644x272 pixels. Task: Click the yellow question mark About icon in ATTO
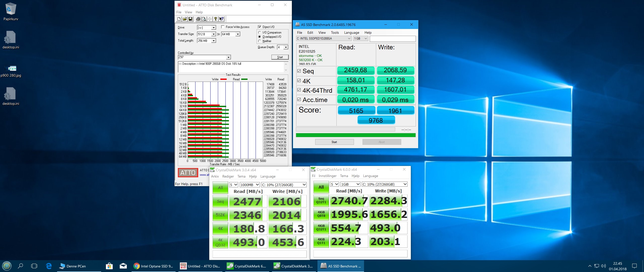216,19
